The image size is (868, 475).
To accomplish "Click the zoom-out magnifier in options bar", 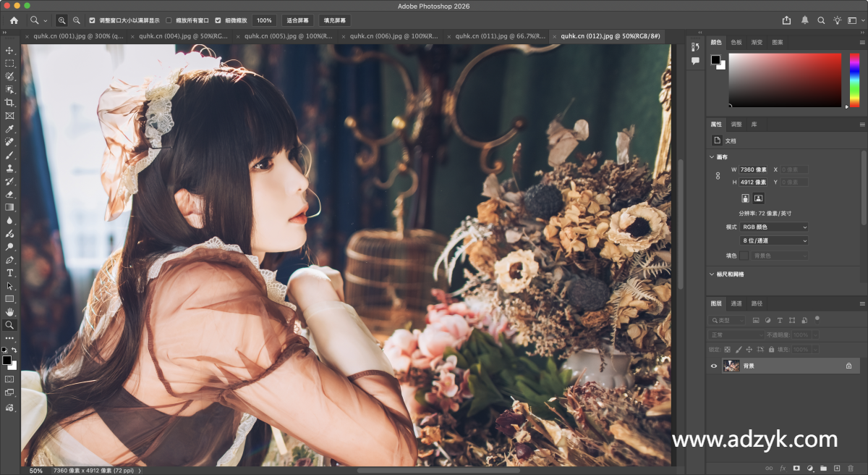I will [x=76, y=20].
